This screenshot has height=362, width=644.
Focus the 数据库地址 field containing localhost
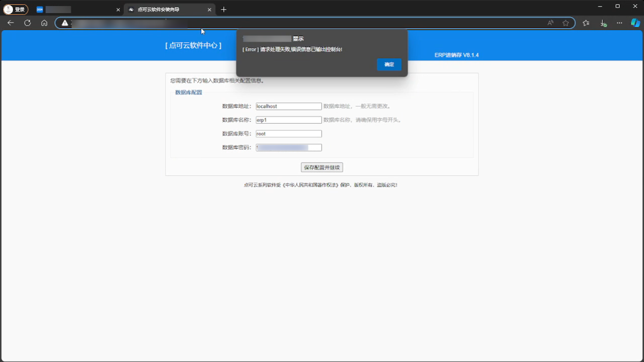[x=288, y=107]
